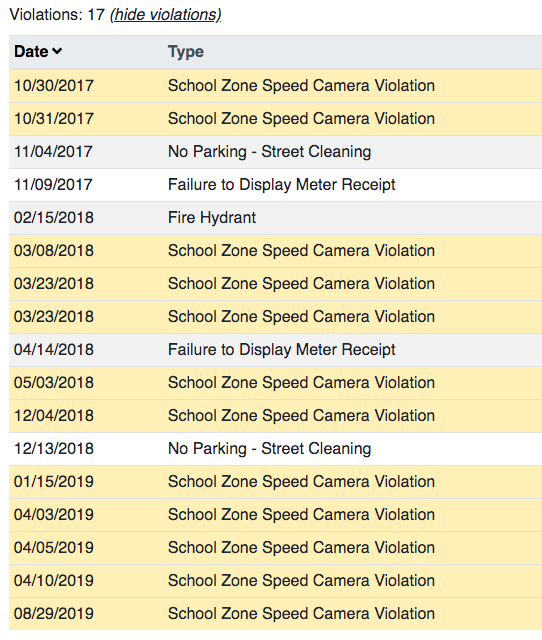Click the 11/09/2017 Failure to Display Meter Receipt row

[x=275, y=185]
